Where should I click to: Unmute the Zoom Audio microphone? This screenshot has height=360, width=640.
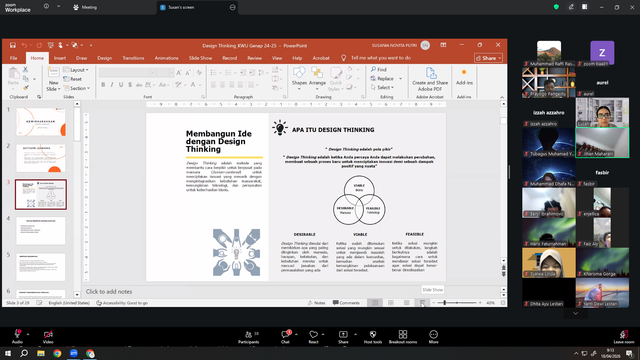click(x=17, y=334)
